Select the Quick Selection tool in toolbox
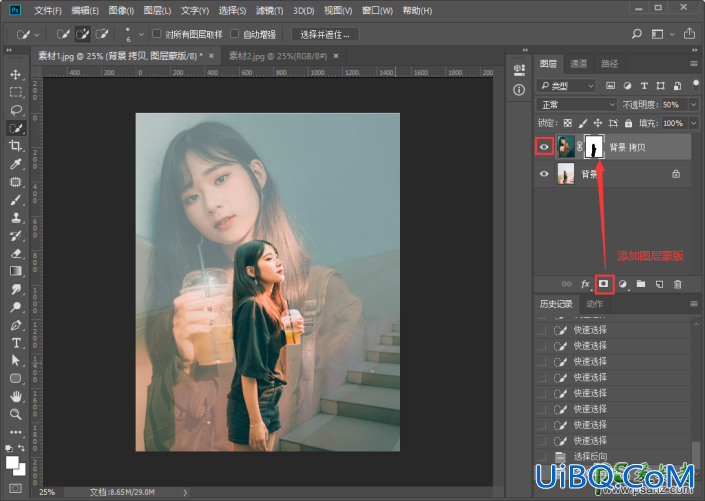This screenshot has width=705, height=501. (16, 128)
